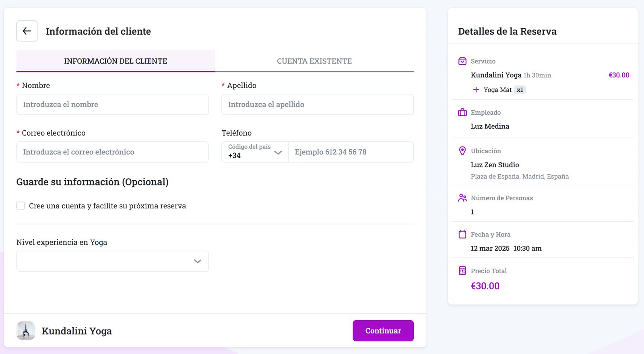
Task: Click the Ubicación map pin icon
Action: (x=462, y=151)
